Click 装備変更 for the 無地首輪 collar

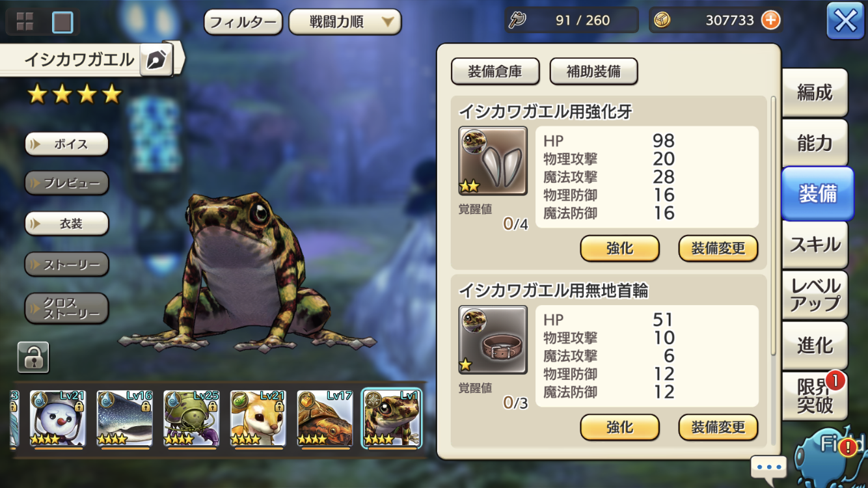(718, 427)
